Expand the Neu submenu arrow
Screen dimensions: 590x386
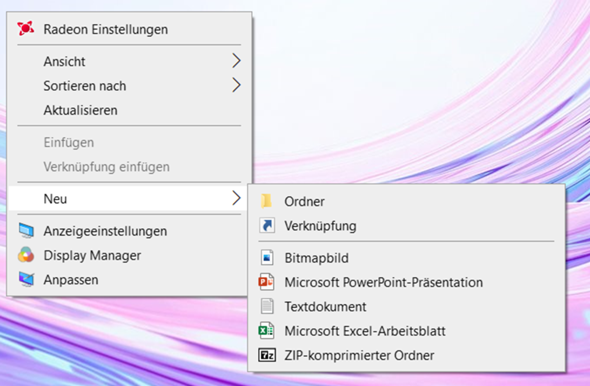pyautogui.click(x=236, y=198)
